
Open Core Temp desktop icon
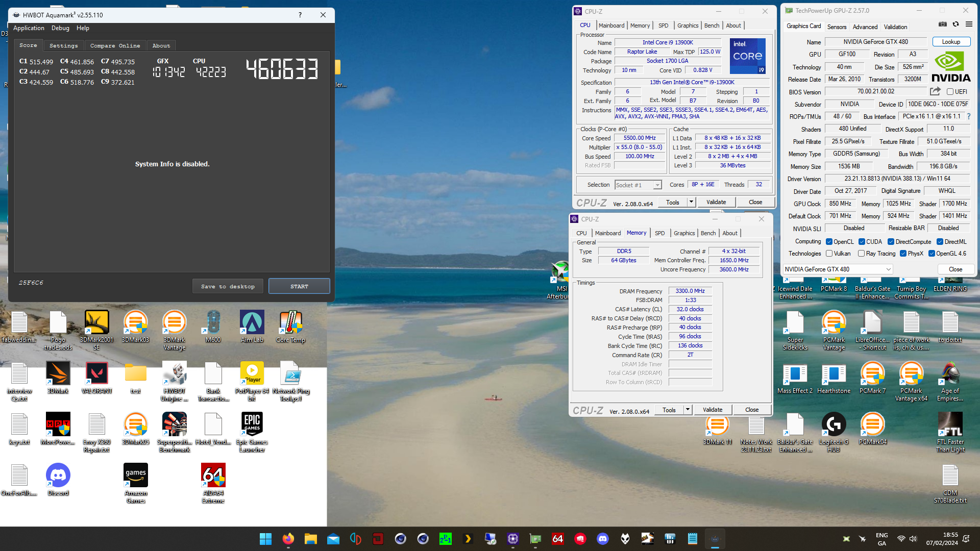click(x=291, y=327)
